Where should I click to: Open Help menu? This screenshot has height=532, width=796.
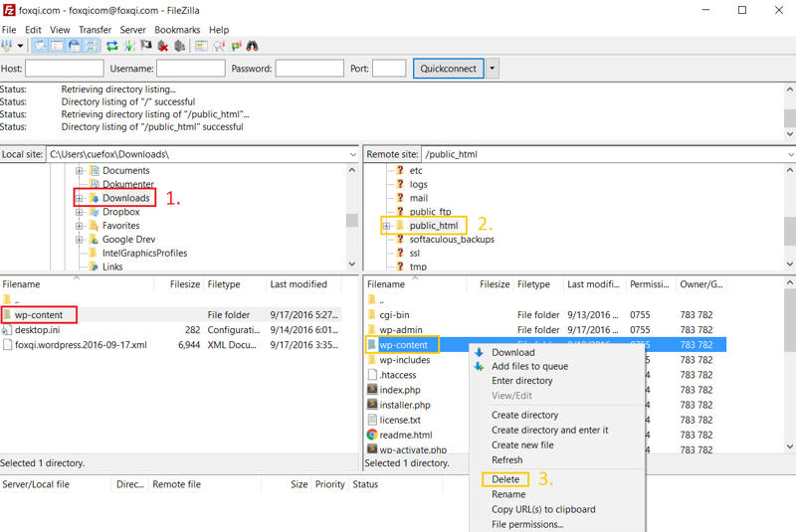(x=219, y=30)
